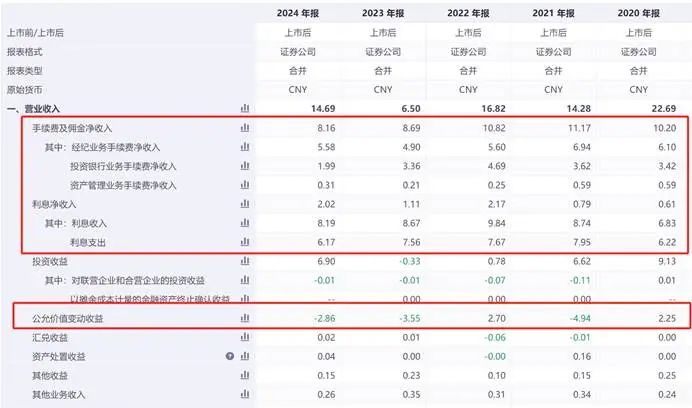Open chart icon for 利息净收入 row
Screen dimensions: 692x408
(x=245, y=204)
